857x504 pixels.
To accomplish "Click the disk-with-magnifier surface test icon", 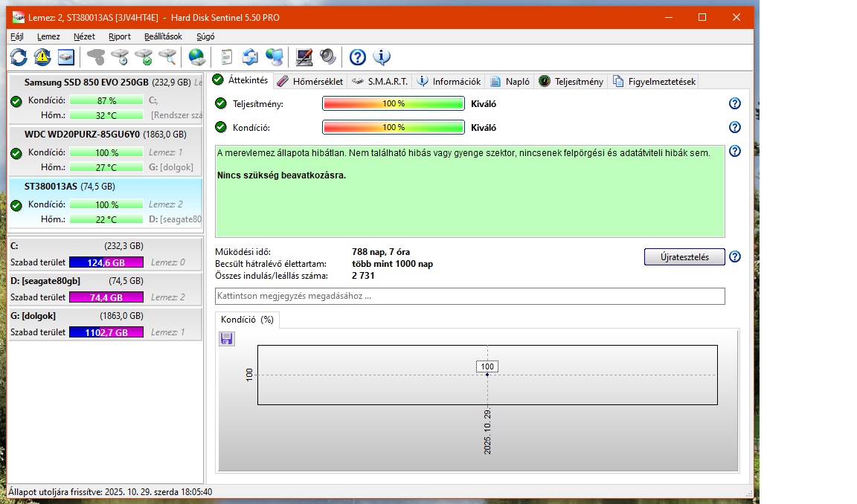I will (x=167, y=56).
